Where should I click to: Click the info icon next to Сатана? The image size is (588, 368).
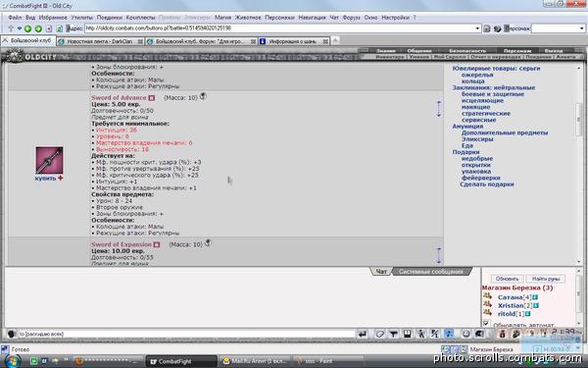tap(535, 297)
